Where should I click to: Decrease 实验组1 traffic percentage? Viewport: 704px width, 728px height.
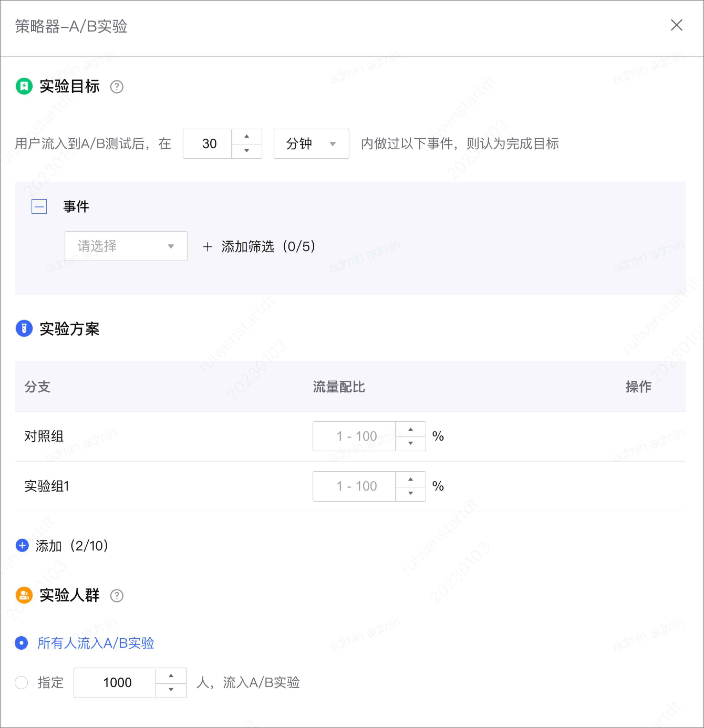411,493
